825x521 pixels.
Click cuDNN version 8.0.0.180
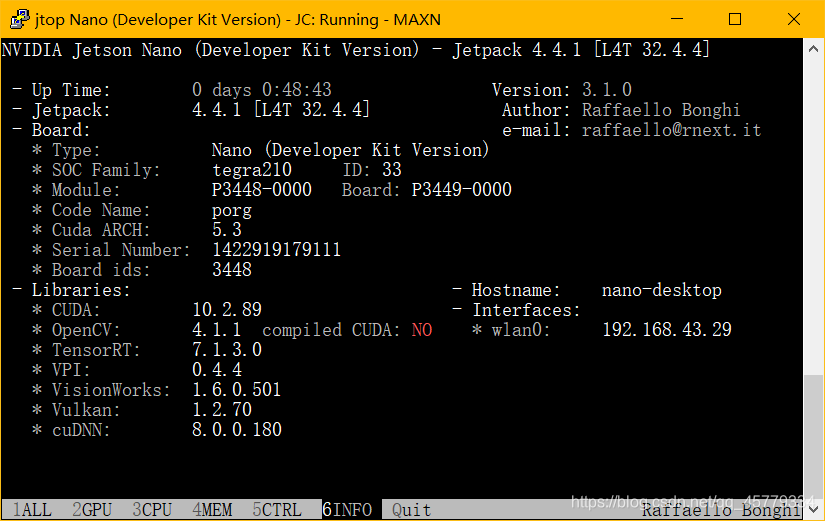[237, 430]
